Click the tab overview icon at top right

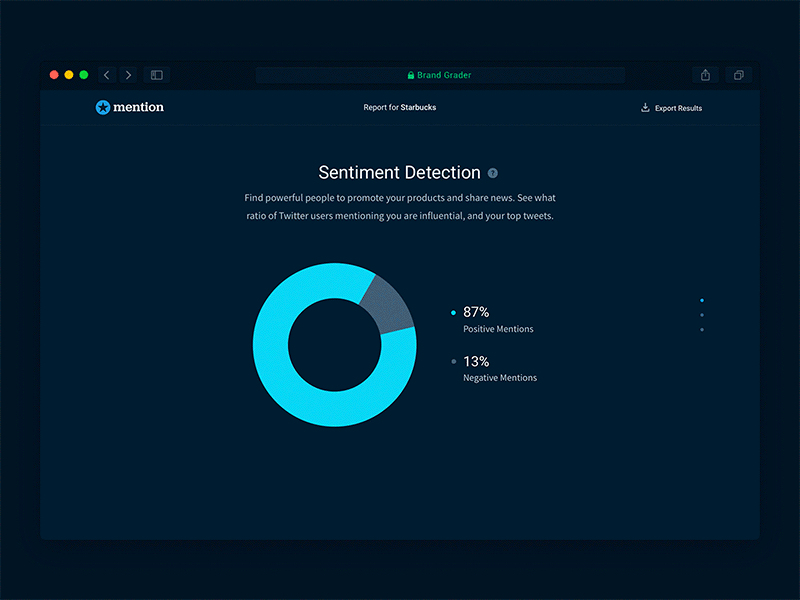(738, 75)
